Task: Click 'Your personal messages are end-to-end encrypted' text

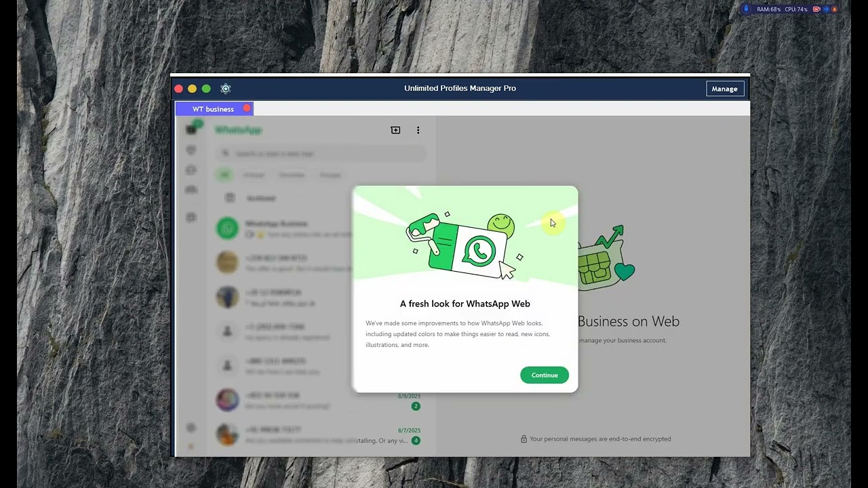Action: pos(600,439)
